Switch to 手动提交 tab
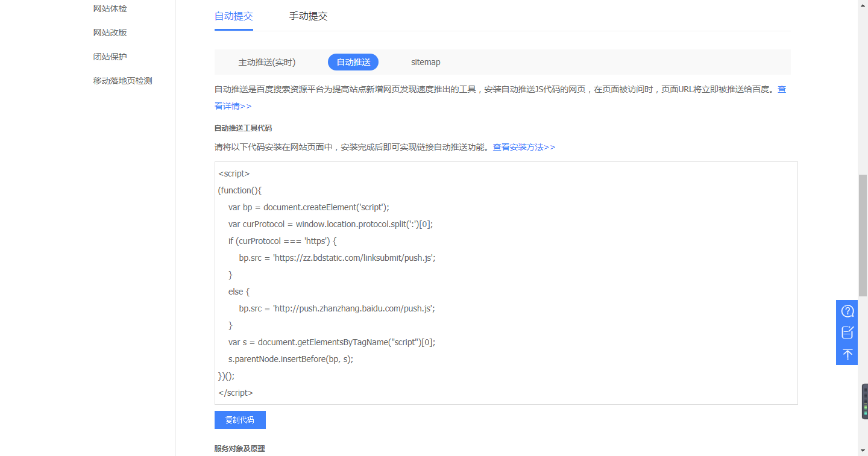 point(308,16)
